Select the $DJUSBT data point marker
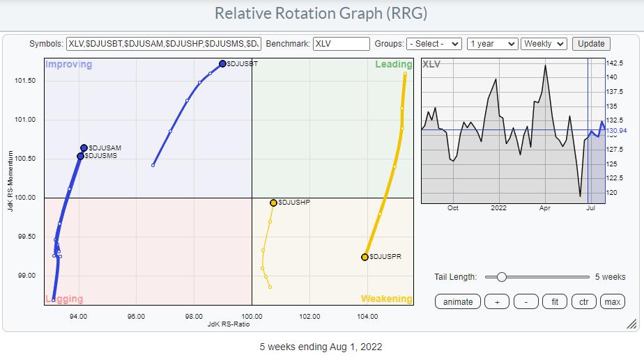This screenshot has height=355, width=644. pyautogui.click(x=222, y=64)
